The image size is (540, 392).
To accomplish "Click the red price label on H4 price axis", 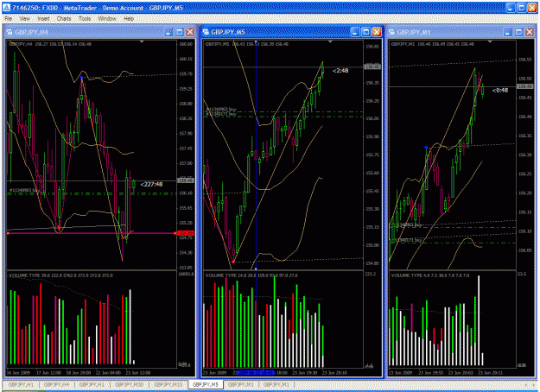I will pyautogui.click(x=186, y=233).
